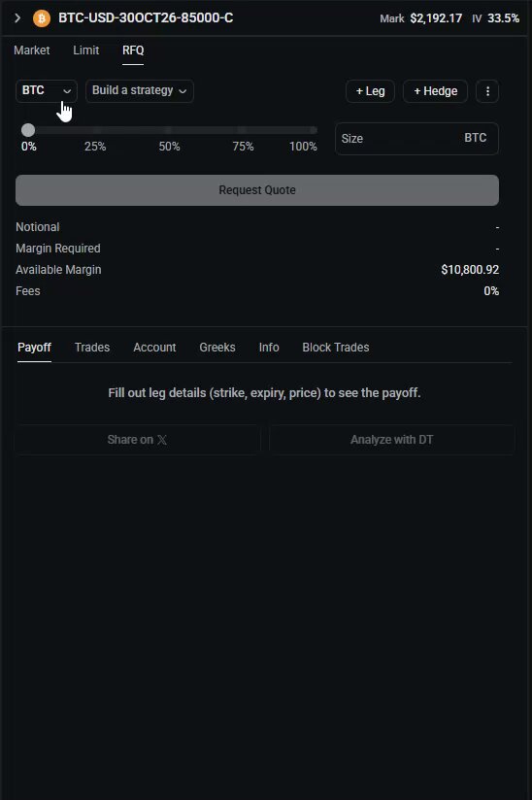Open the Block Trades tab
532x800 pixels.
[x=336, y=348]
